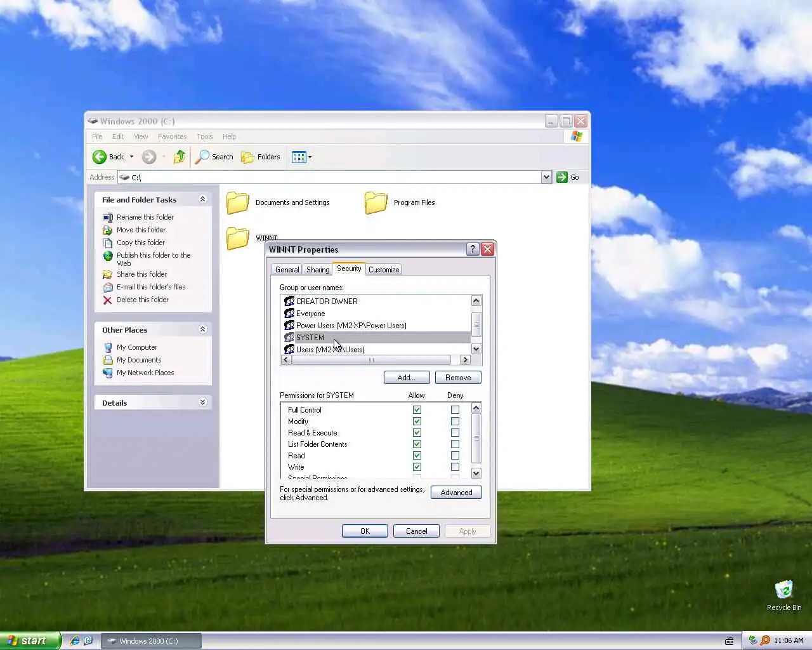Open the Back button history dropdown arrow
This screenshot has width=812, height=650.
(131, 157)
